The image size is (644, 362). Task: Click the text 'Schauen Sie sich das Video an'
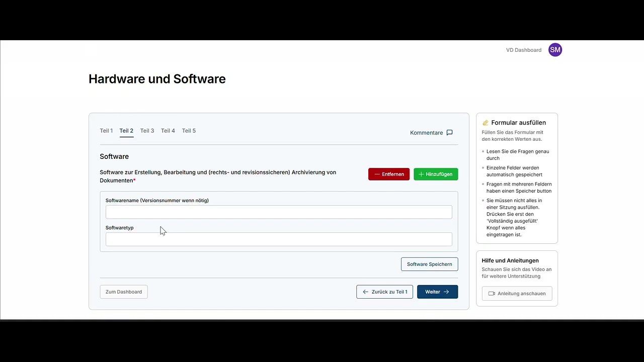pyautogui.click(x=517, y=273)
